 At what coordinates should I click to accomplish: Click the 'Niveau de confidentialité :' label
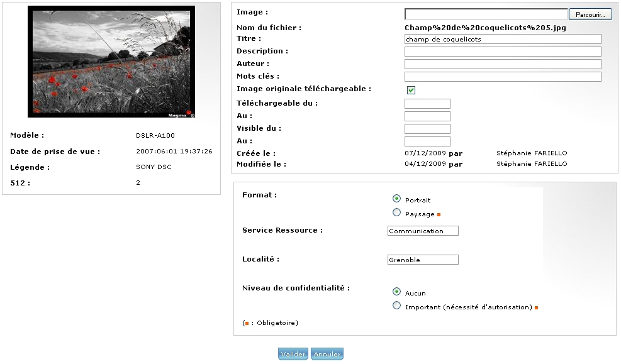click(296, 288)
